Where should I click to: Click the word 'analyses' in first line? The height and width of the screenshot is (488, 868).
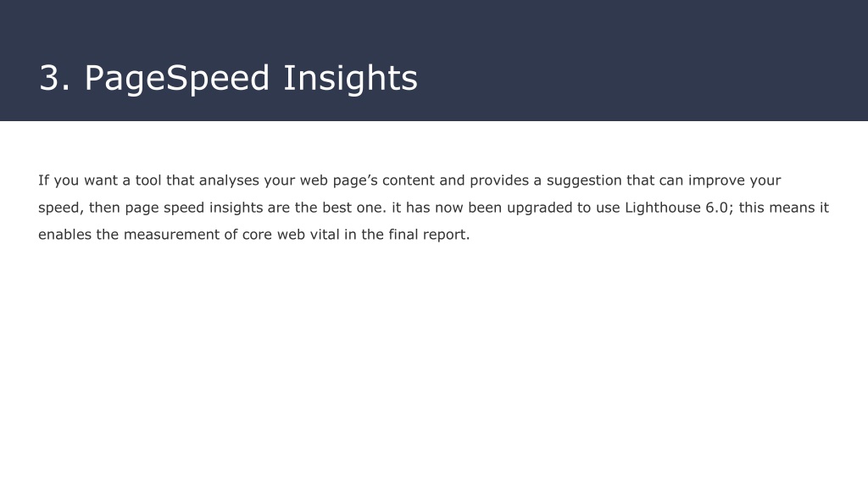(x=229, y=180)
